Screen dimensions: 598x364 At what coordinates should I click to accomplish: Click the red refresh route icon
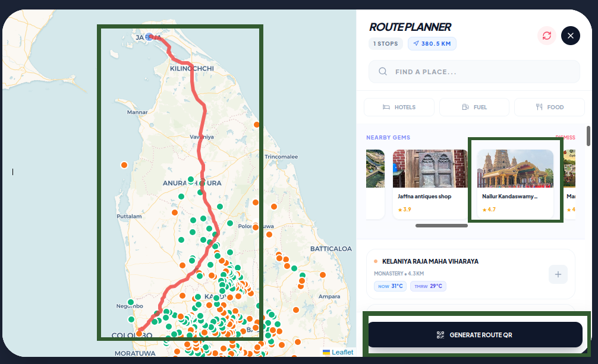[546, 36]
